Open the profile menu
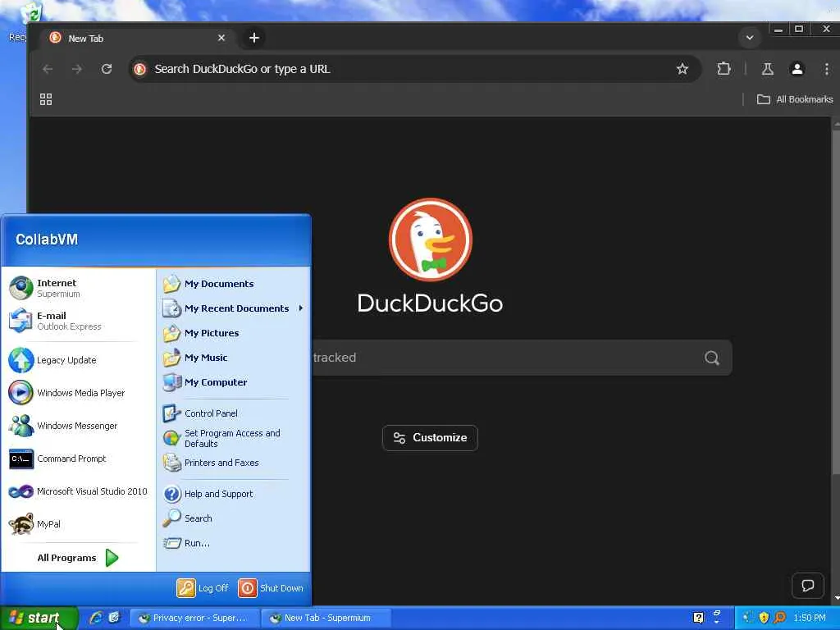 click(x=797, y=69)
